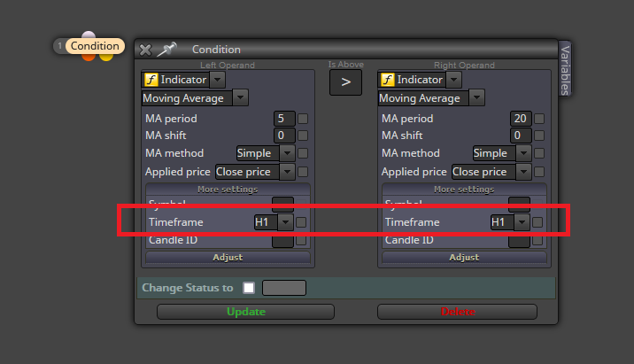Tick checkbox beside Right Operand MA shift
This screenshot has width=634, height=364.
click(539, 136)
